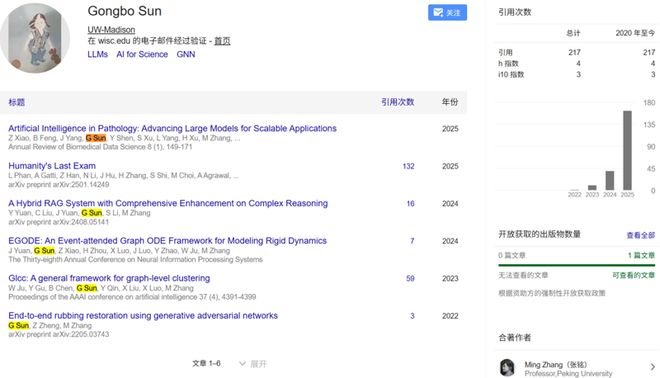Open Ming Zhang's co-author avatar
Screen dimensions: 660x378
click(x=507, y=367)
